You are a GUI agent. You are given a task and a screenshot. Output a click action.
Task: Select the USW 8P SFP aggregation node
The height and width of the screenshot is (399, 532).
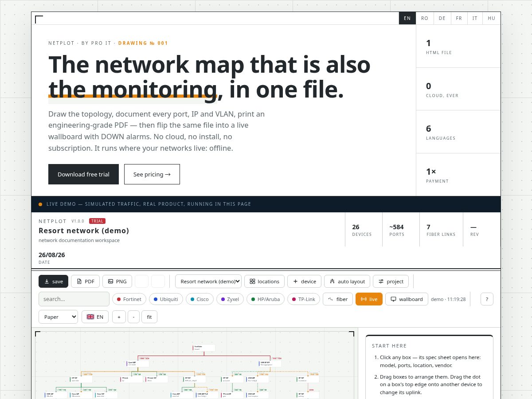[x=270, y=364]
